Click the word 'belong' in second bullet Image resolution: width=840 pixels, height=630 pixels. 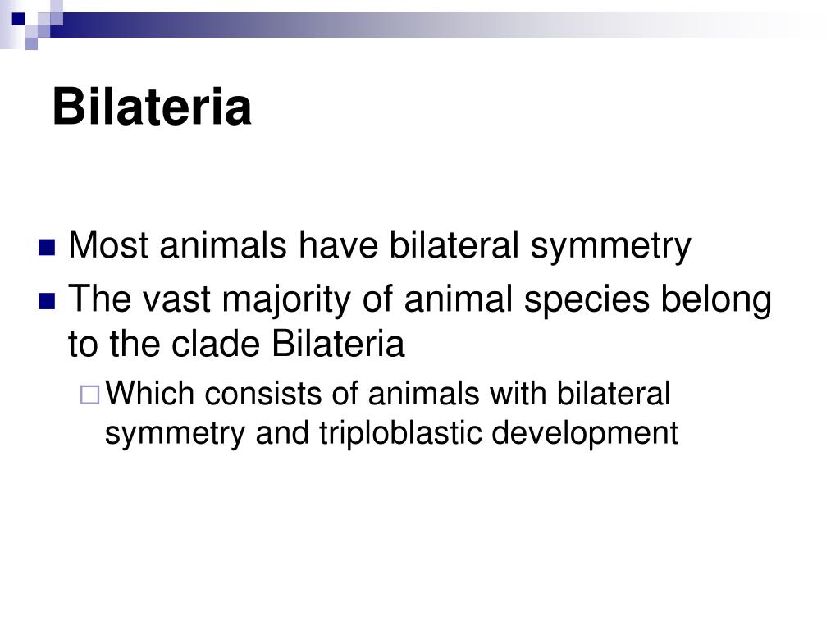[716, 300]
